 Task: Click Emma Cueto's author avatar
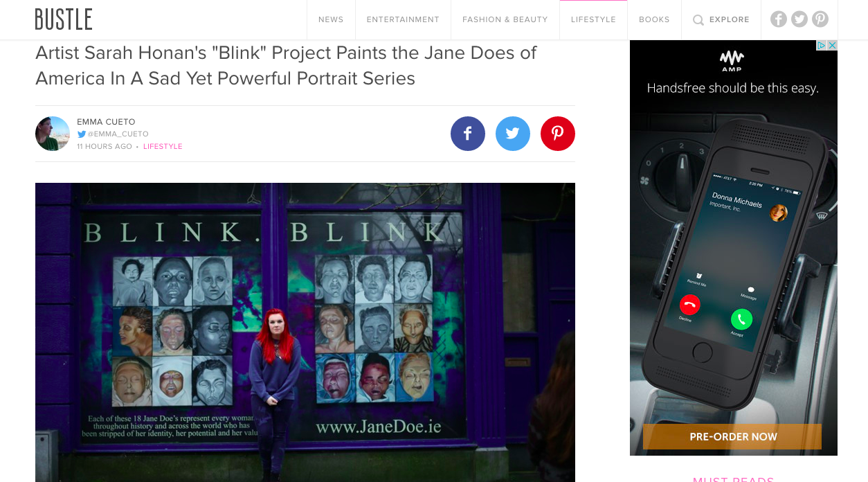pos(53,134)
